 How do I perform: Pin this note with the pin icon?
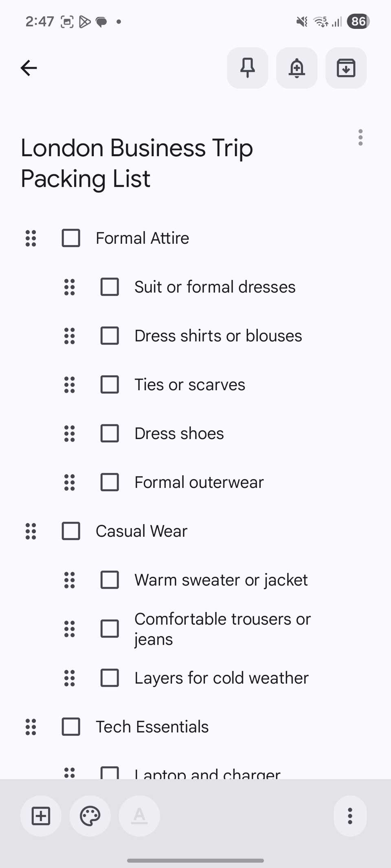pos(248,68)
